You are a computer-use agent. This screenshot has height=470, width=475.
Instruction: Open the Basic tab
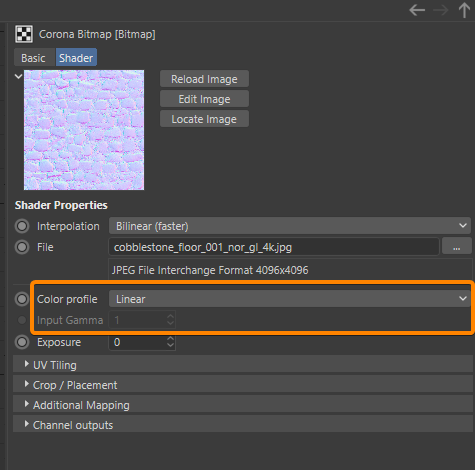point(33,58)
